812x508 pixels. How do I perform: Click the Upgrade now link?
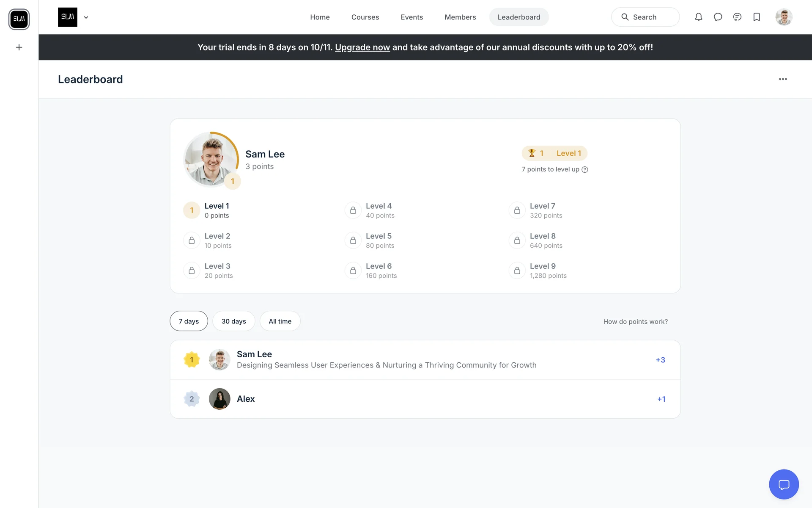362,47
